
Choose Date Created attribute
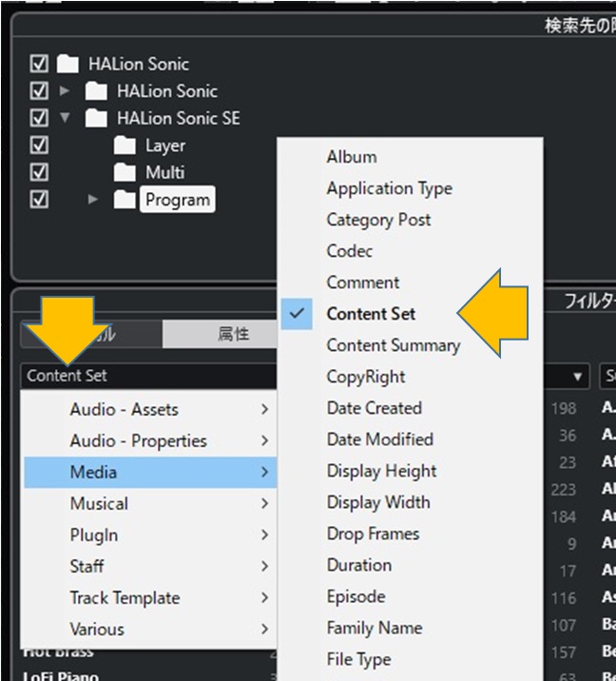[x=411, y=408]
